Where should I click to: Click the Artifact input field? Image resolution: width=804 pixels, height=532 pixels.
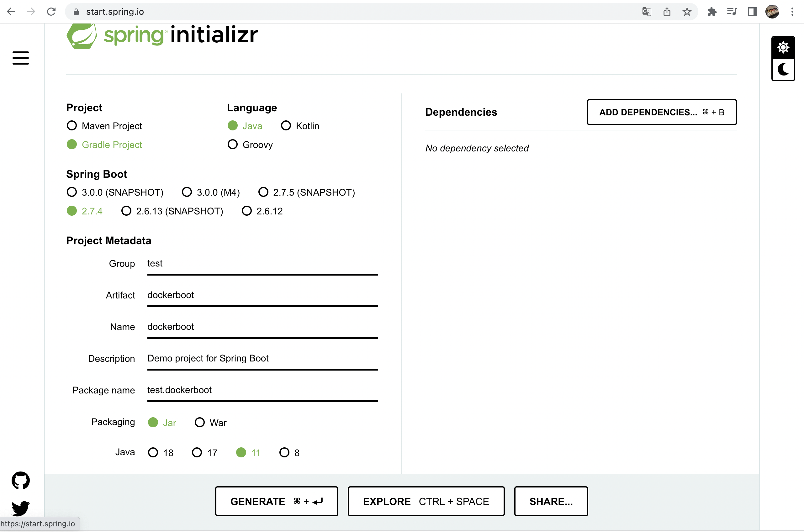(262, 295)
